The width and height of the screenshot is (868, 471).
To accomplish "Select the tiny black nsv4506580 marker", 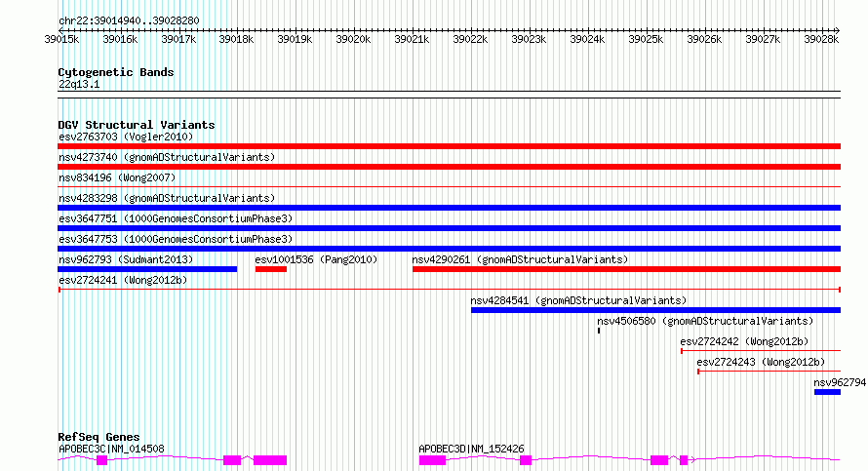I will point(599,331).
